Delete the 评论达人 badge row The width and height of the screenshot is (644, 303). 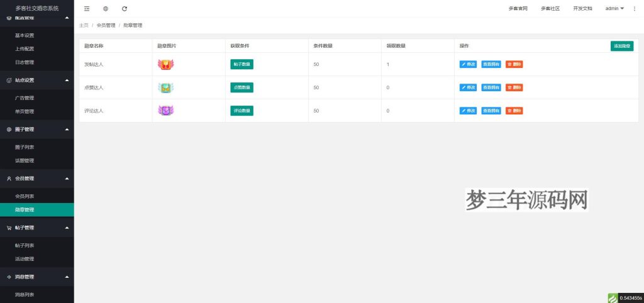point(514,111)
